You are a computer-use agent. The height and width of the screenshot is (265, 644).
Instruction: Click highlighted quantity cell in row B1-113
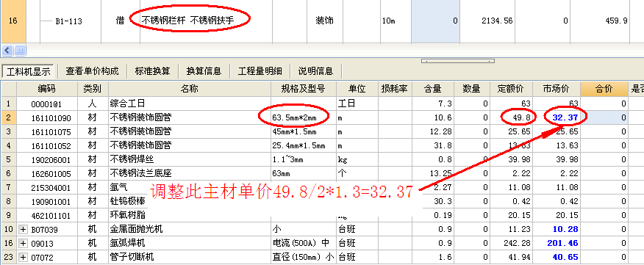[435, 21]
